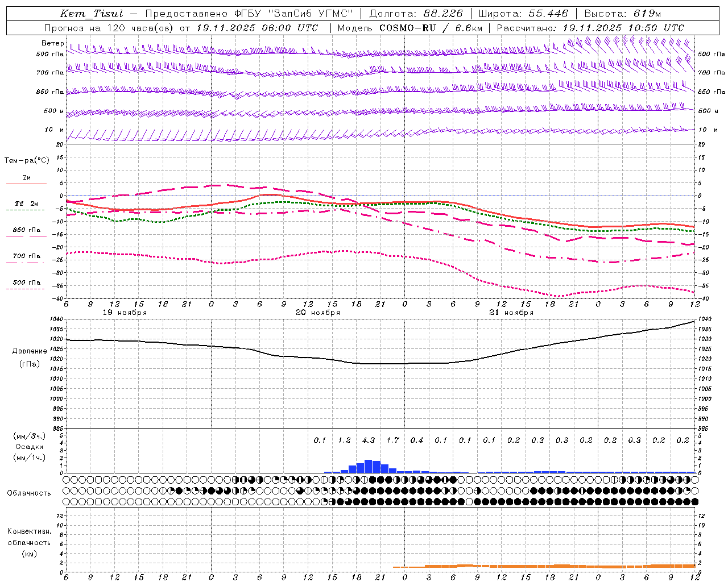Click the "Тем-ра(°C)" temperature panel label
The height and width of the screenshot is (582, 728).
tap(27, 161)
